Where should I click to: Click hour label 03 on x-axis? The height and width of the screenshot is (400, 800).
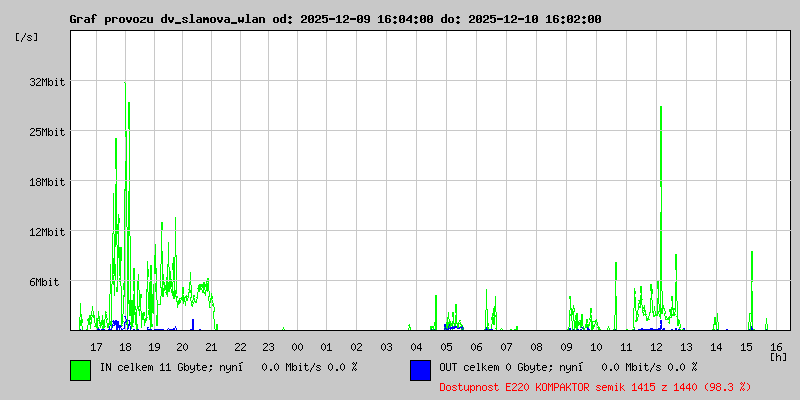point(386,347)
